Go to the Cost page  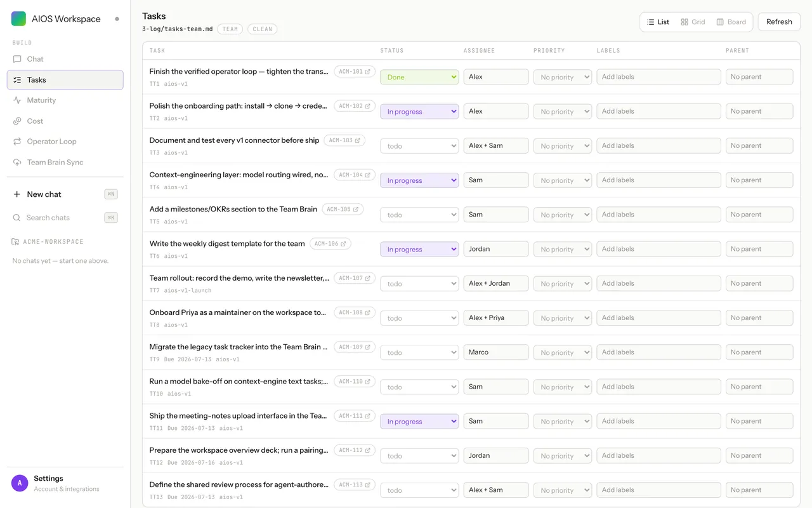(x=65, y=121)
